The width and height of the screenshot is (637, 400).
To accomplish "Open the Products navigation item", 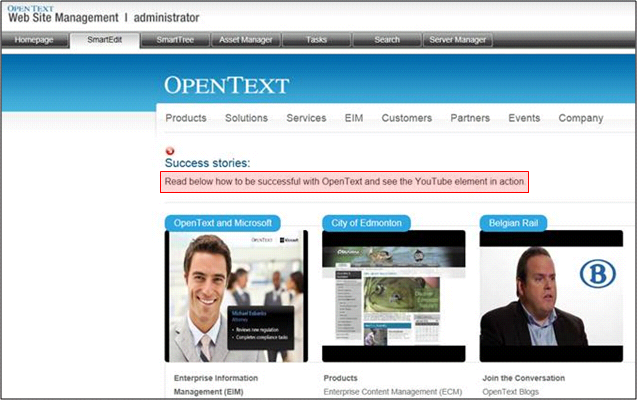I will click(186, 118).
